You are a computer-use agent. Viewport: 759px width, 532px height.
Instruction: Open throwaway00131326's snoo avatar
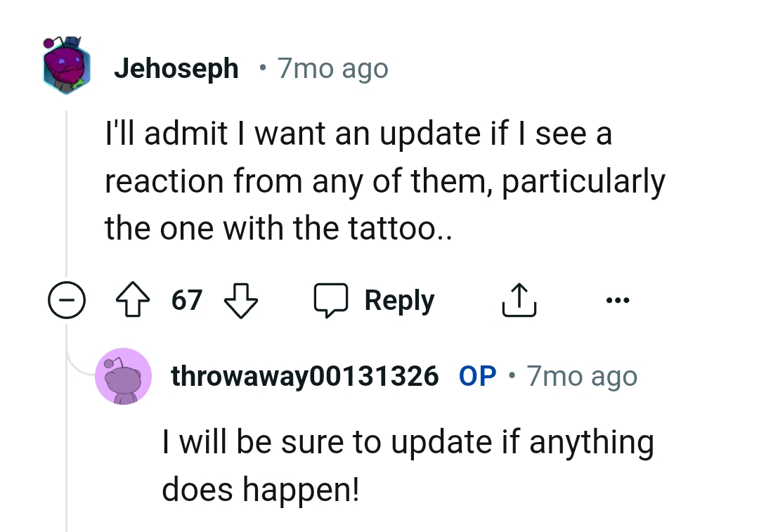(x=123, y=376)
